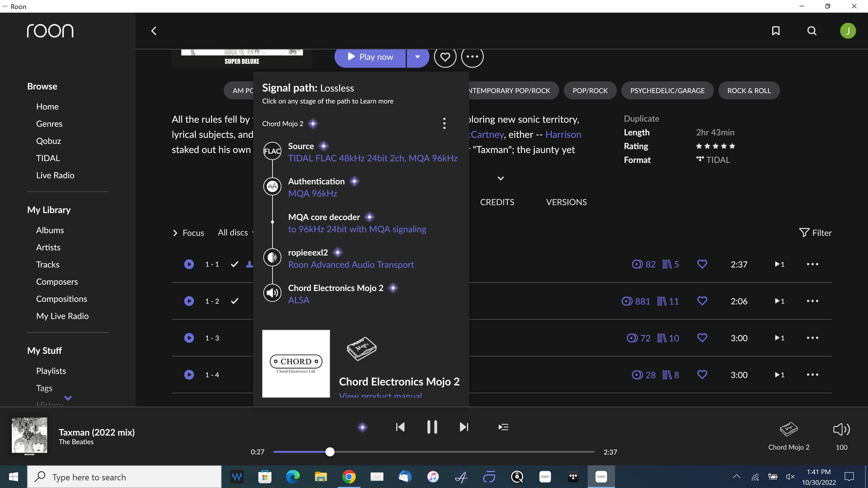
Task: Click the Revolver album art in now playing
Action: coord(29,436)
